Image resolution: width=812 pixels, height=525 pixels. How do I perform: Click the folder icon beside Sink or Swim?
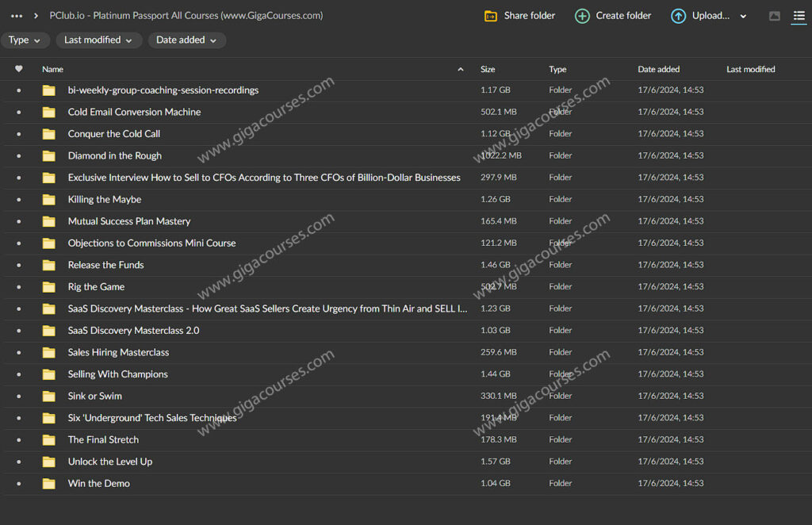pos(49,396)
